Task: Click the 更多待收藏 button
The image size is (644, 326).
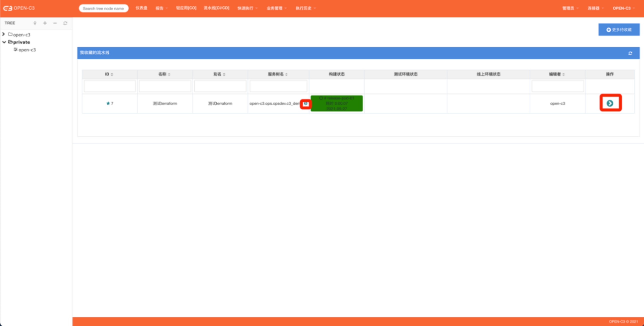Action: pyautogui.click(x=619, y=30)
